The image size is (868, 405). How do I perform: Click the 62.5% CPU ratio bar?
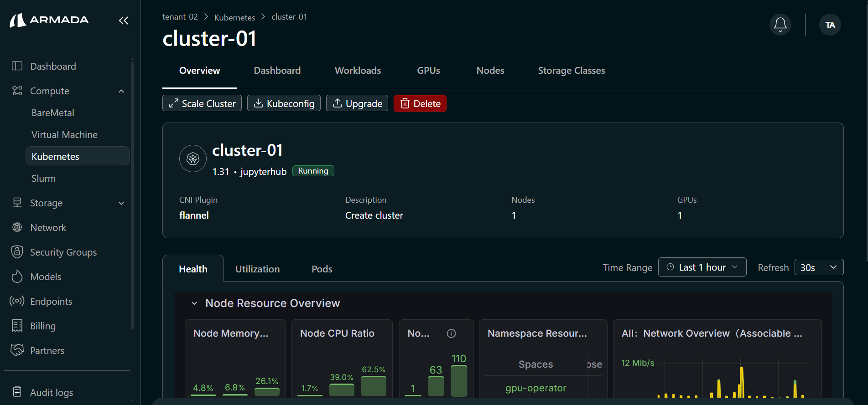[x=374, y=386]
